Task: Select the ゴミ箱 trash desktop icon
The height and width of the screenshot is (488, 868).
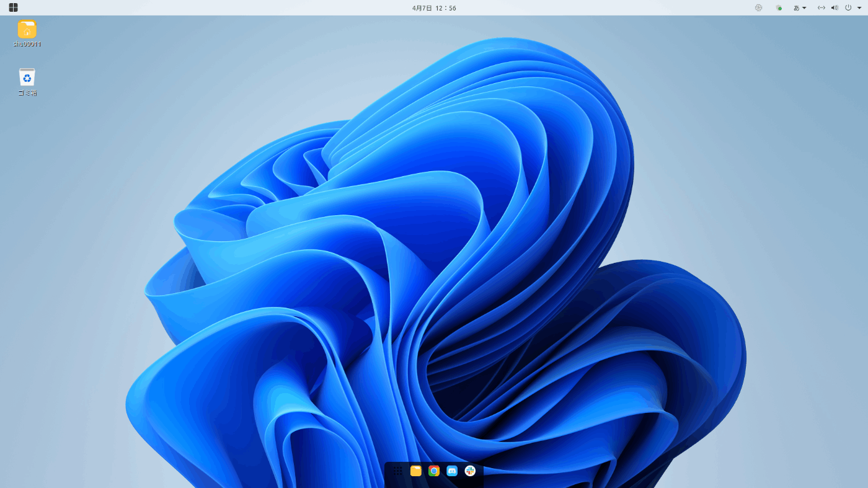Action: tap(27, 82)
